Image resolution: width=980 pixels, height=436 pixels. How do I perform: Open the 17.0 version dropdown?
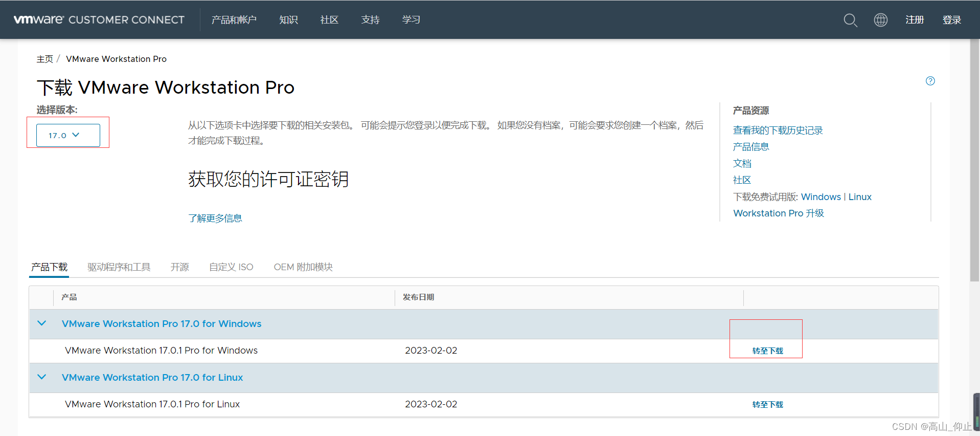click(x=68, y=135)
